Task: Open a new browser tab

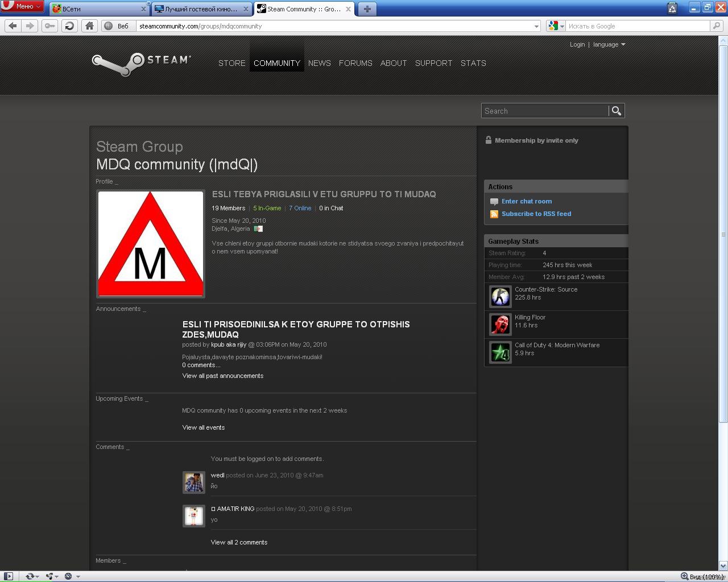Action: 367,9
